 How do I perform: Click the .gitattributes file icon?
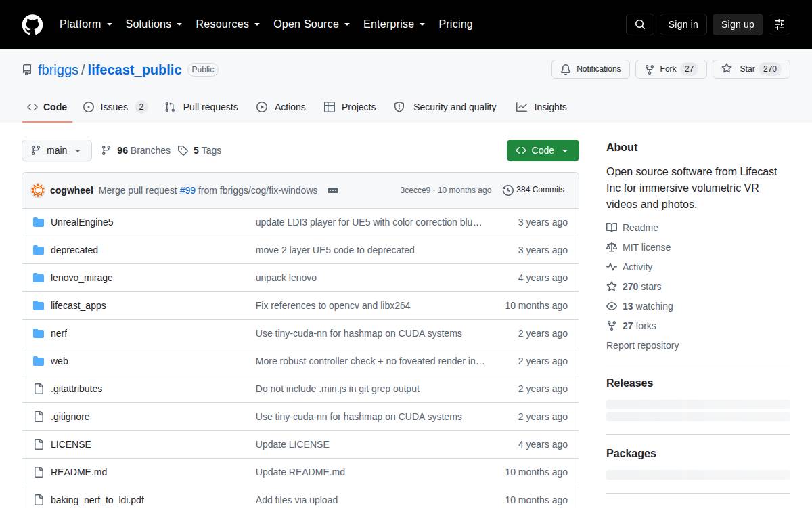coord(39,389)
